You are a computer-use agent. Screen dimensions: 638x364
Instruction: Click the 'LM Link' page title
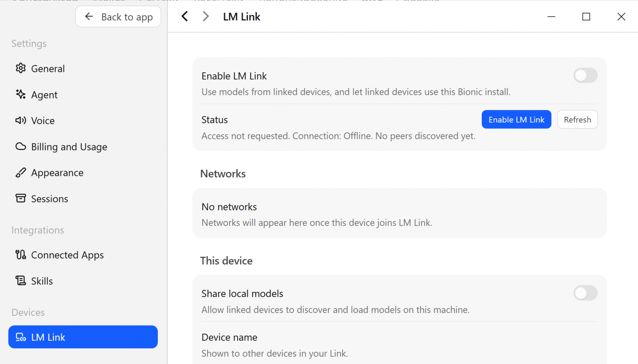[x=242, y=17]
